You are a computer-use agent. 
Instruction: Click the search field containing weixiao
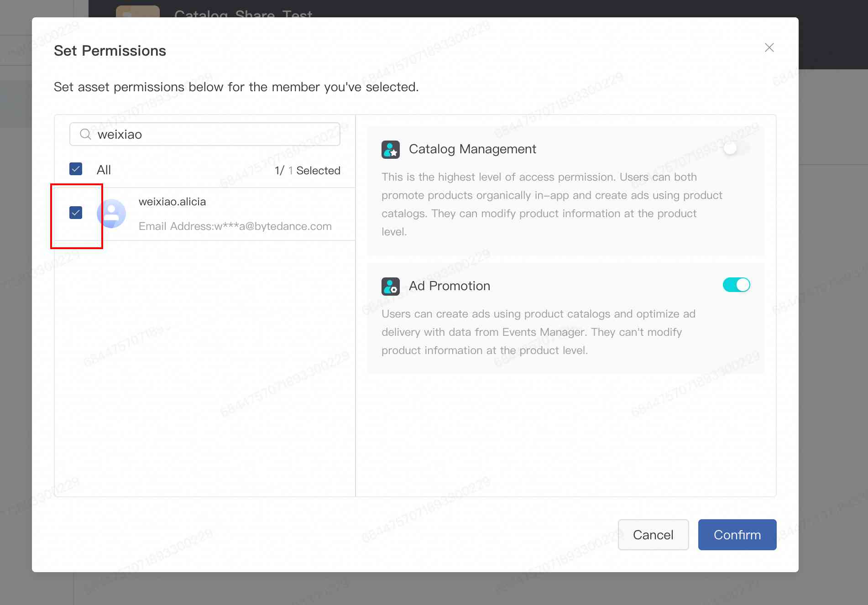204,134
